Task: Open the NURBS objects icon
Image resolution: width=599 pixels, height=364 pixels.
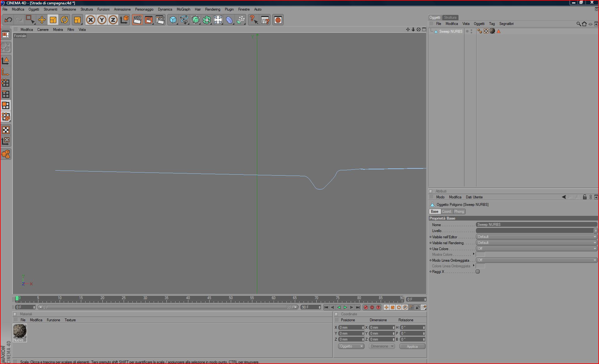Action: click(x=196, y=20)
